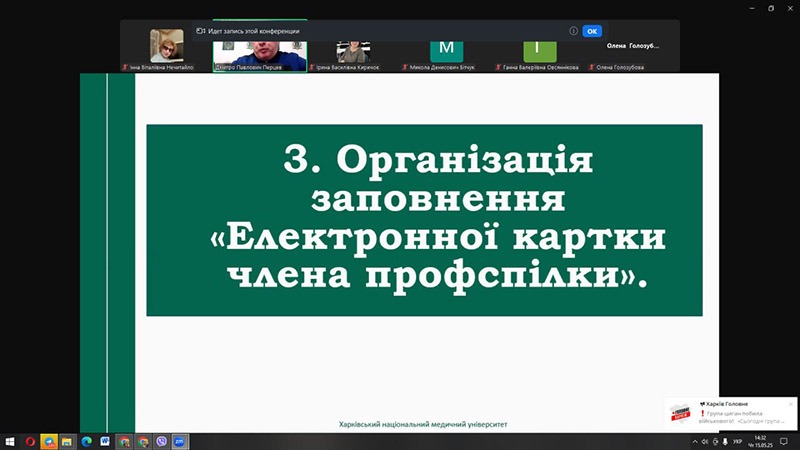Dismiss the Харків Головне notification
Screen dimensions: 800x450
[x=790, y=404]
